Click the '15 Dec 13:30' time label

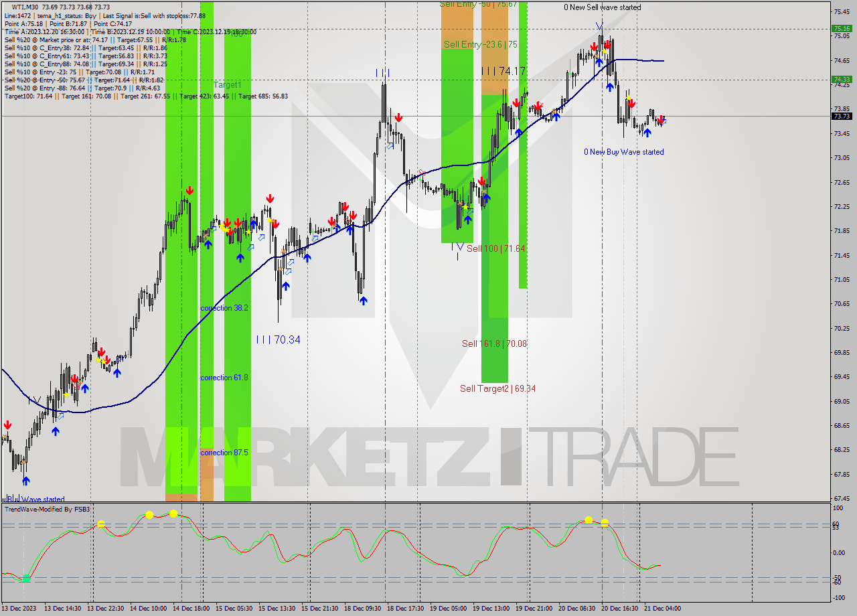277,608
